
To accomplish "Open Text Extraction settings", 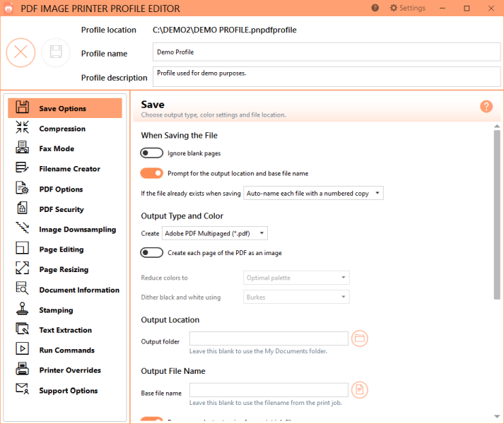I will [x=65, y=330].
